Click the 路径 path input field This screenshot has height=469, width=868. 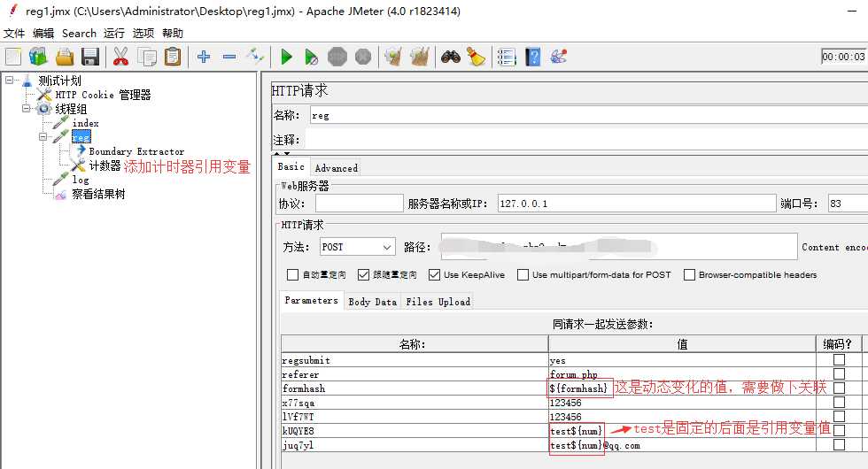pyautogui.click(x=619, y=247)
